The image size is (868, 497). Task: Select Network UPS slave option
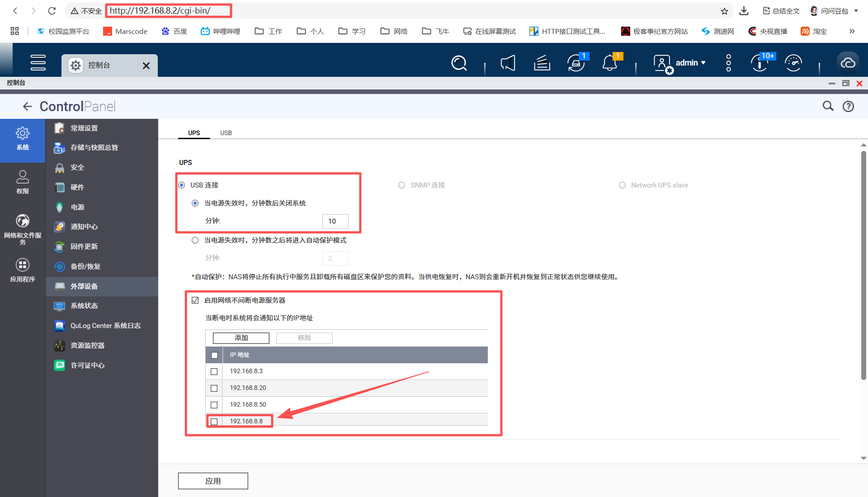(x=622, y=185)
